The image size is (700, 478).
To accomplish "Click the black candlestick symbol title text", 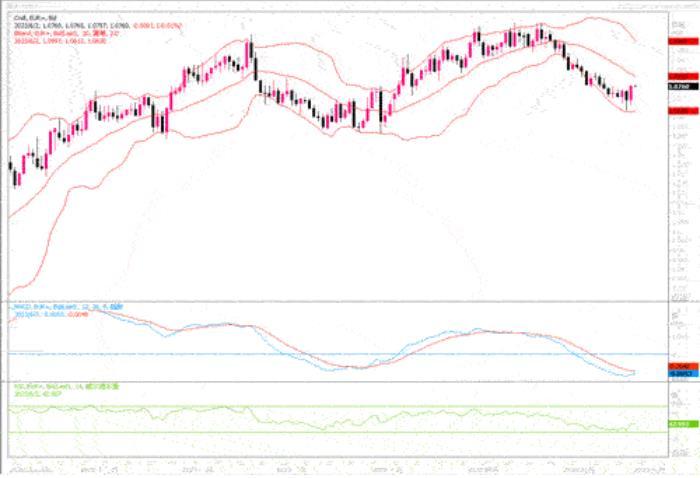I will [35, 18].
